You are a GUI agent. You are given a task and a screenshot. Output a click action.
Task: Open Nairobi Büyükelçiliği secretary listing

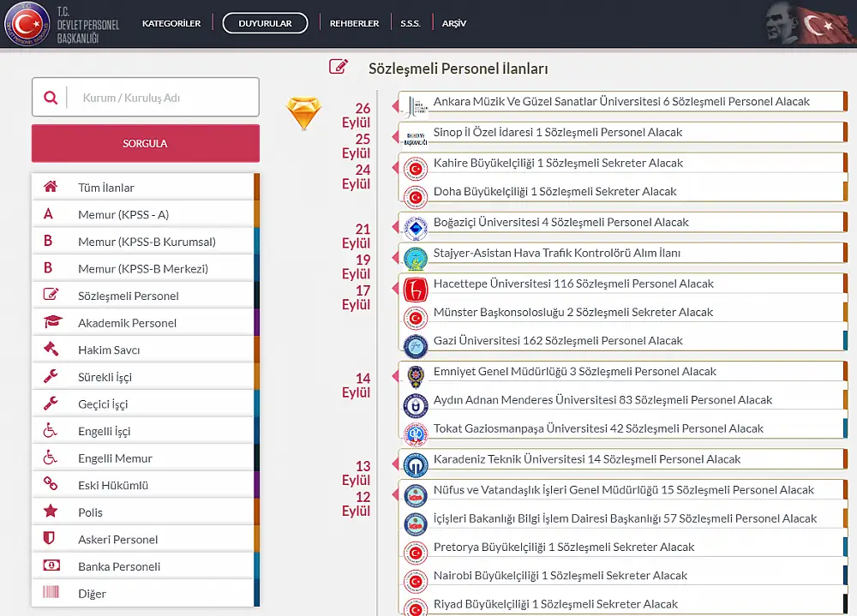point(623,576)
